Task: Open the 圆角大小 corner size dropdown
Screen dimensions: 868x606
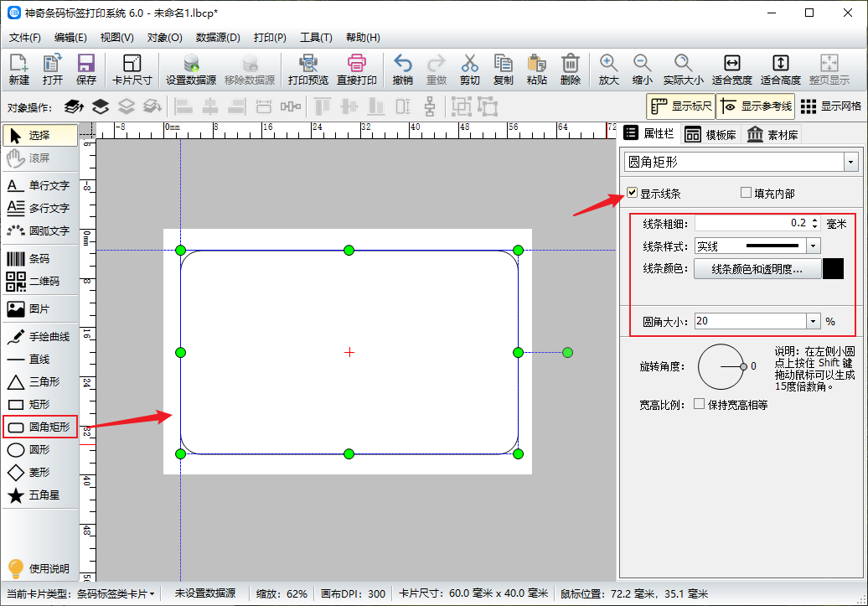Action: tap(813, 321)
